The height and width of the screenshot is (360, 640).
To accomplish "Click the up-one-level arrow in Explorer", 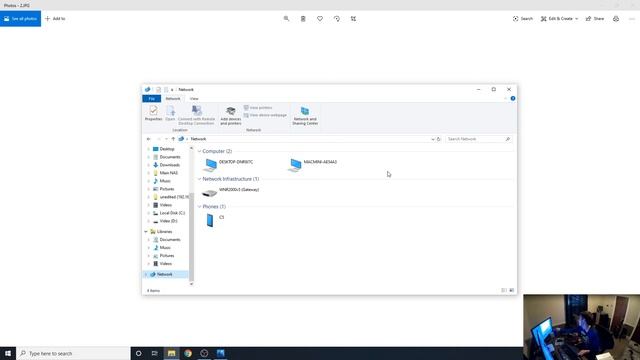I will 173,139.
